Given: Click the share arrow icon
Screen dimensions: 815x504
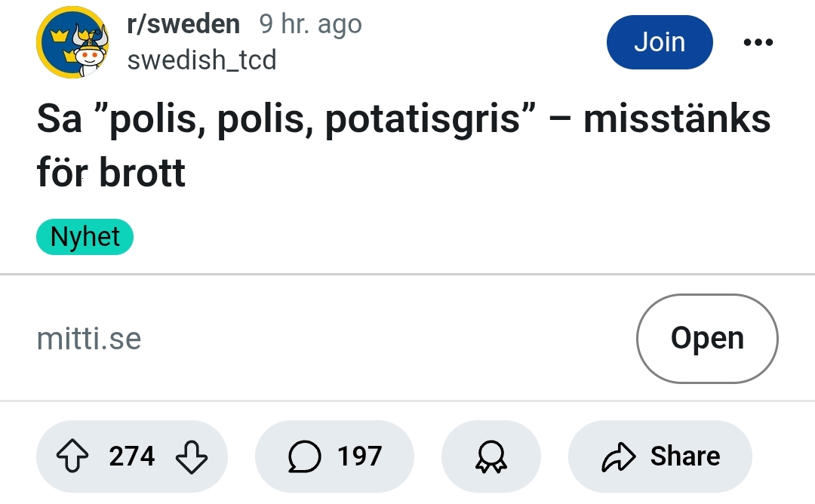Looking at the screenshot, I should point(619,456).
